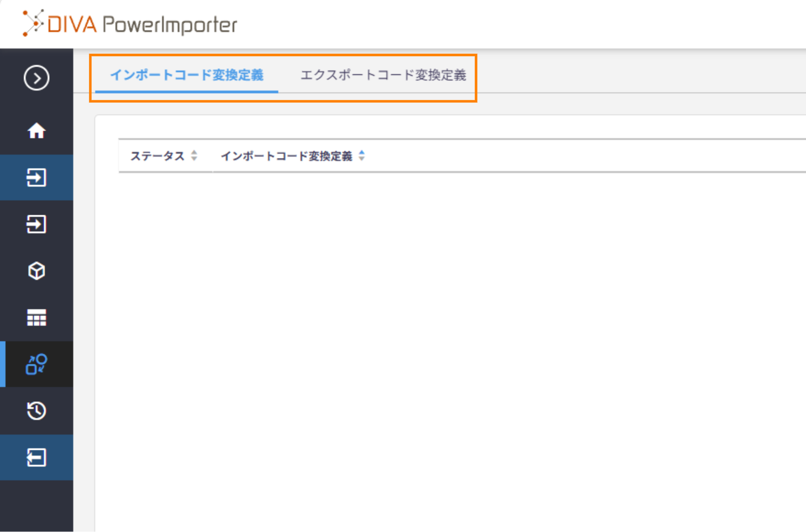806x532 pixels.
Task: Open the history clock icon
Action: coord(37,411)
